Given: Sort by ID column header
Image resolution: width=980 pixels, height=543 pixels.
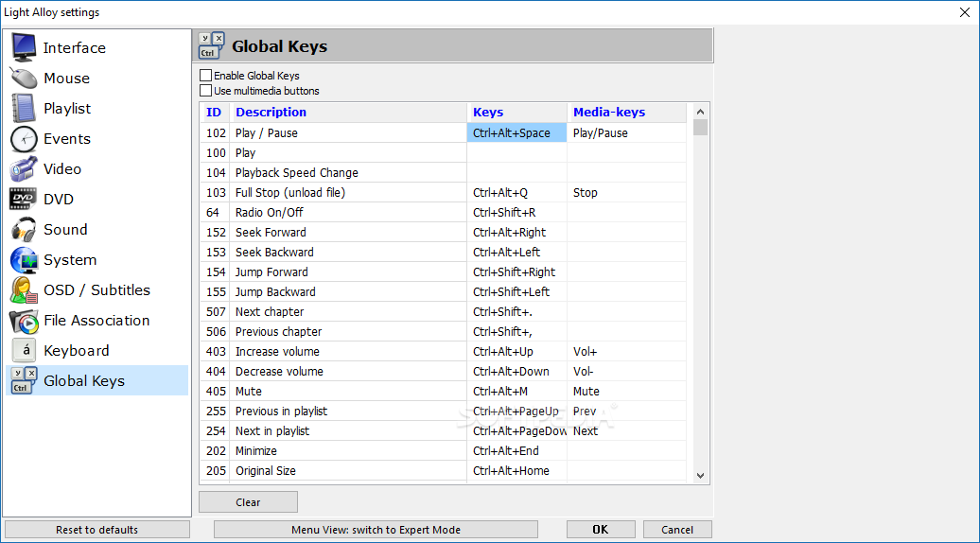Looking at the screenshot, I should [215, 113].
